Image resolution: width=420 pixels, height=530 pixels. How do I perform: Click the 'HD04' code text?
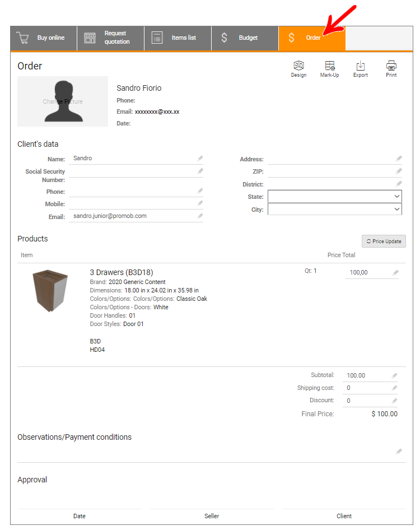[97, 350]
